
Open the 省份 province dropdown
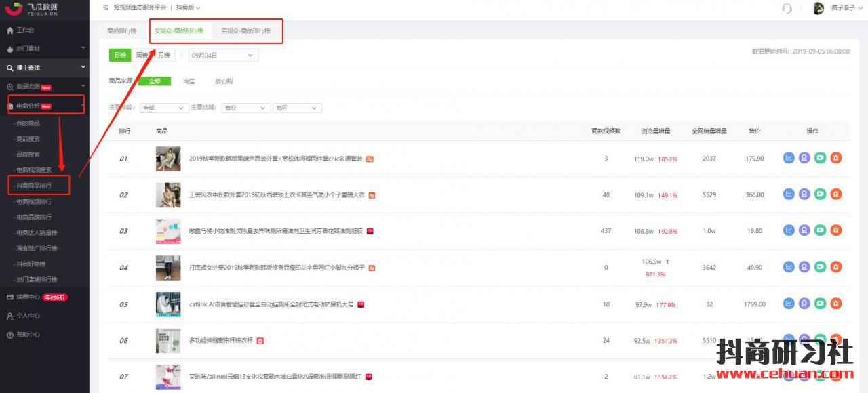click(246, 108)
